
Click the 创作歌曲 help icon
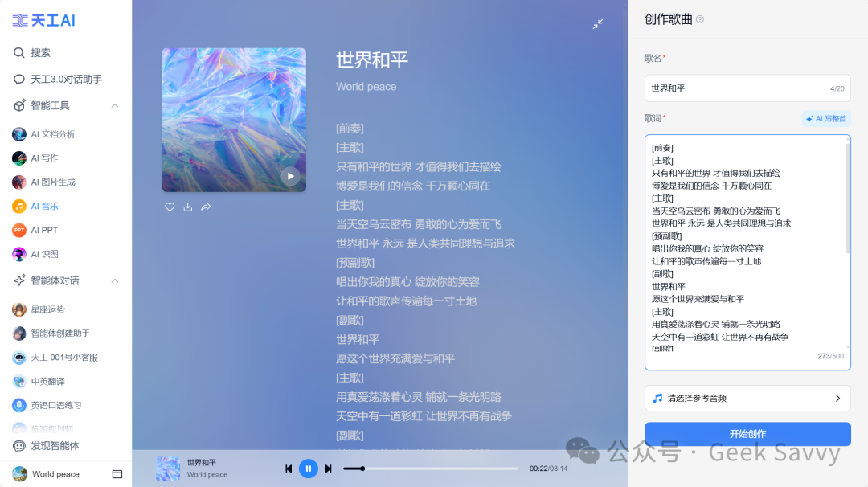700,19
